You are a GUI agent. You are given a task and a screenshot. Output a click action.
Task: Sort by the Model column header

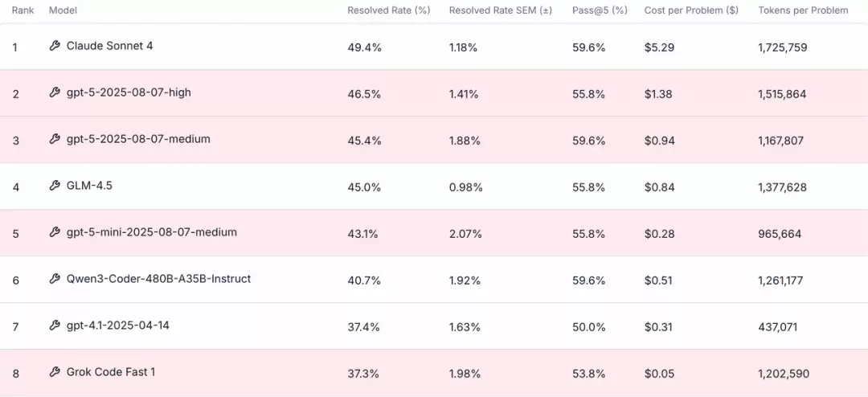pyautogui.click(x=63, y=10)
